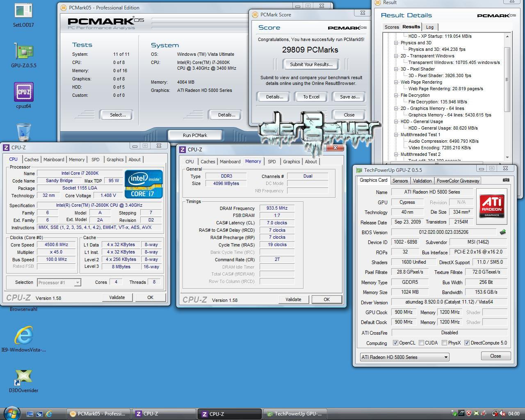This screenshot has height=420, width=525.
Task: Launch Internet Explorer from quick launch
Action: point(49,414)
